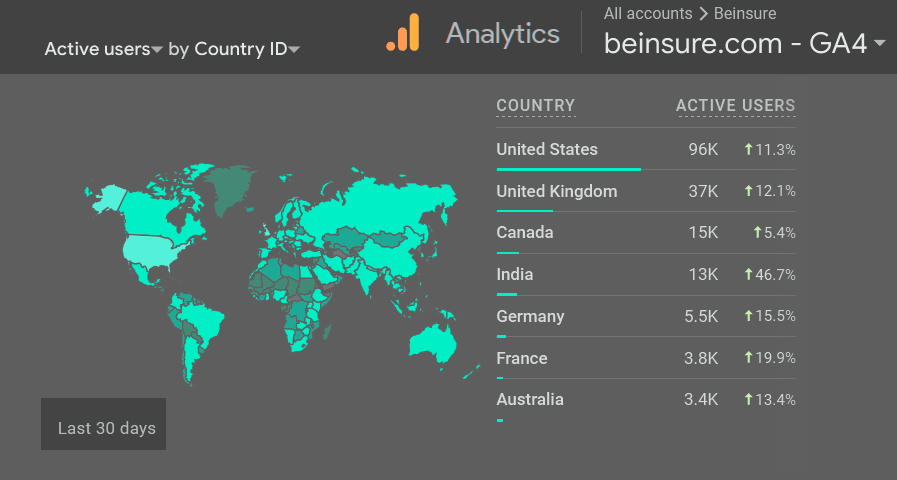The image size is (897, 480).
Task: Click the 15K active users value
Action: pyautogui.click(x=703, y=233)
